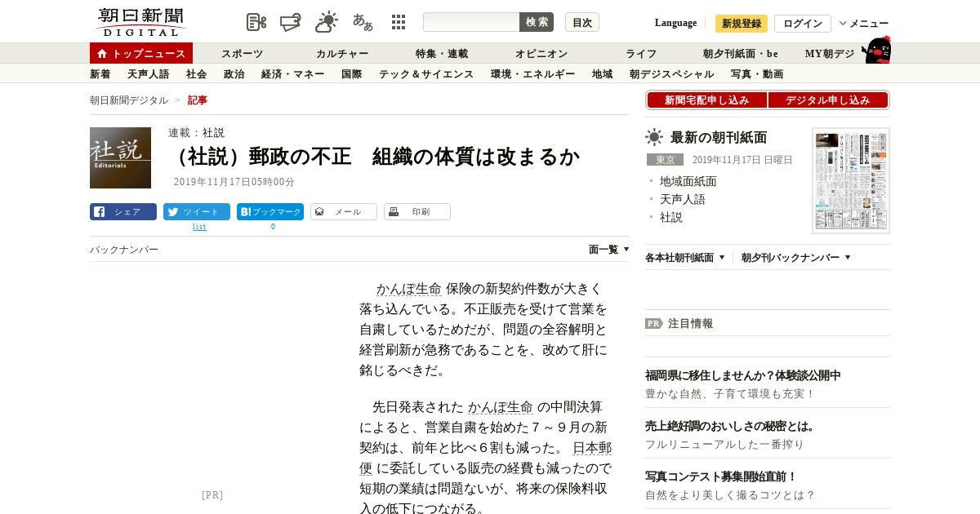Click 新規登録 signup button
This screenshot has height=514, width=980.
point(742,24)
